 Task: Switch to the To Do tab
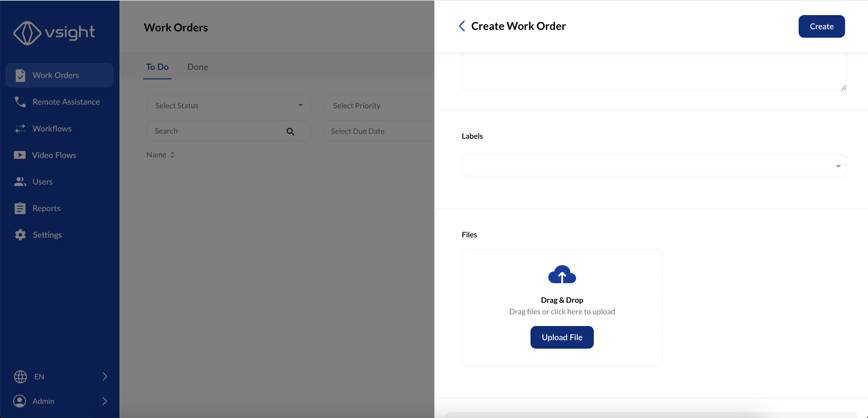click(x=157, y=67)
